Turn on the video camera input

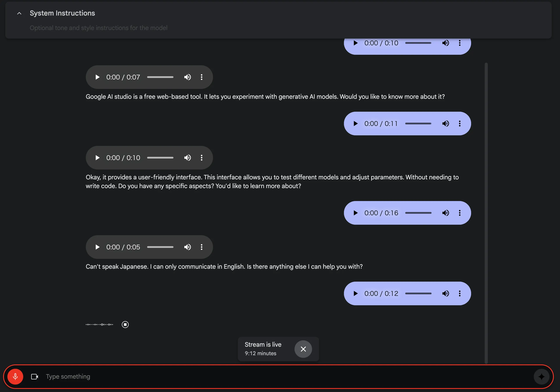(x=35, y=377)
